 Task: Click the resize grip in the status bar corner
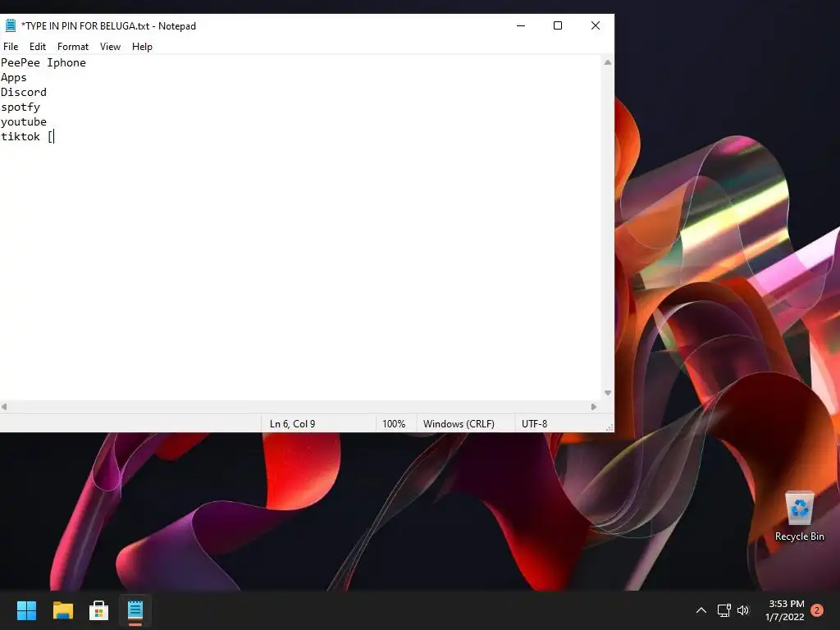point(609,427)
